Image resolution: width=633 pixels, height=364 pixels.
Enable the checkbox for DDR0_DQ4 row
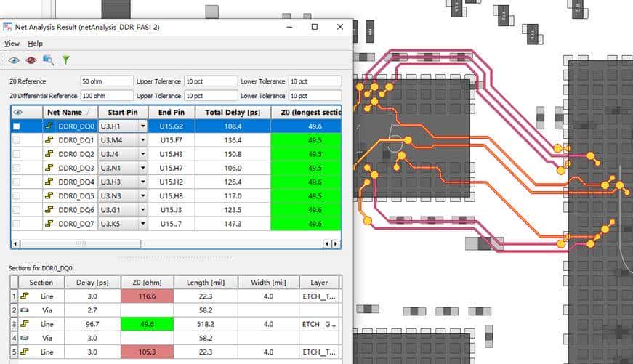17,182
